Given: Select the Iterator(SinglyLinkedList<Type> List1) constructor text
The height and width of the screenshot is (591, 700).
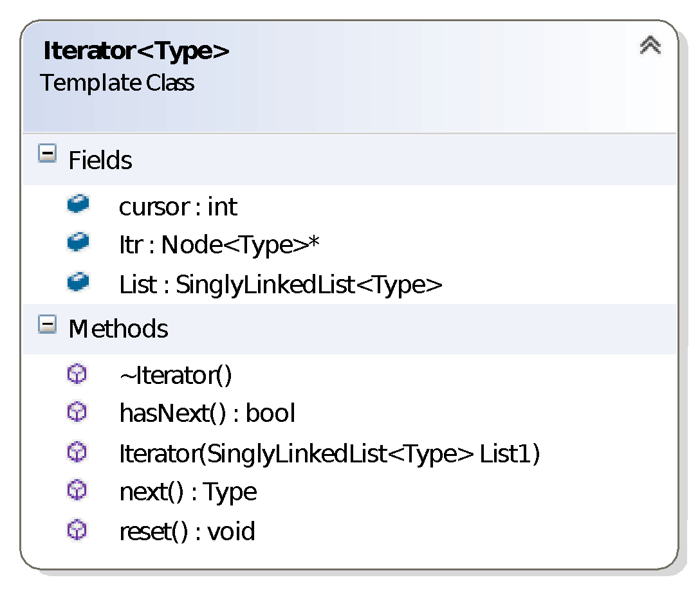Looking at the screenshot, I should coord(329,454).
